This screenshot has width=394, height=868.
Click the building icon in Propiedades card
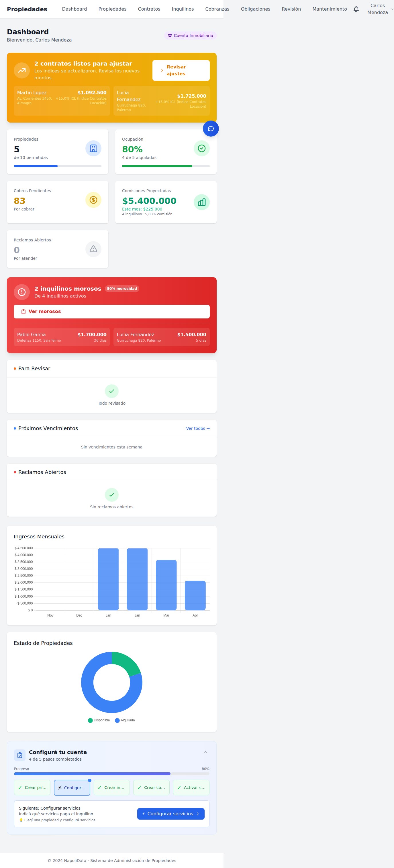coord(93,148)
